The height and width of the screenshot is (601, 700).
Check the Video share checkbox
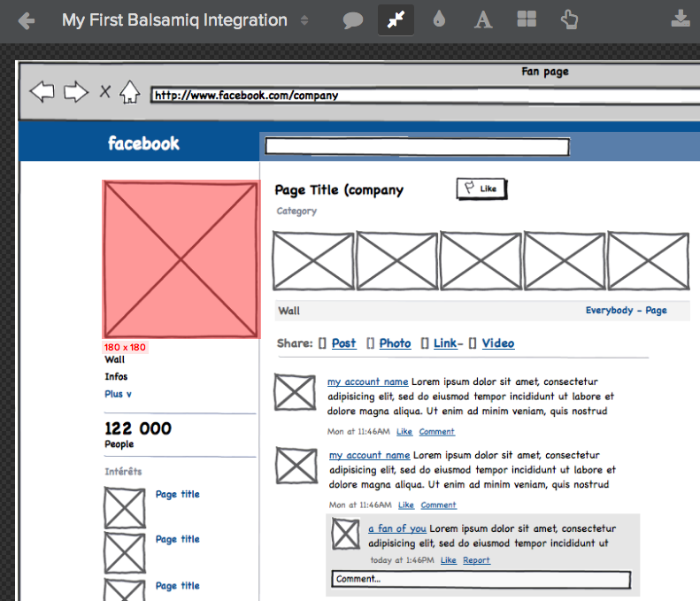(473, 343)
